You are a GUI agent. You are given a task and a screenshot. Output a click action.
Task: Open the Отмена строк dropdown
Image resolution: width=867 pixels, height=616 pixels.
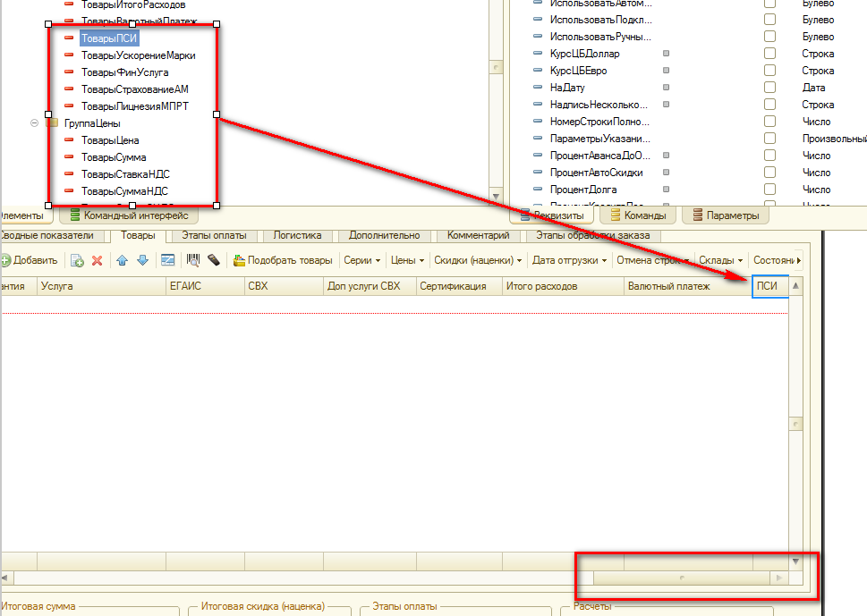tap(653, 260)
